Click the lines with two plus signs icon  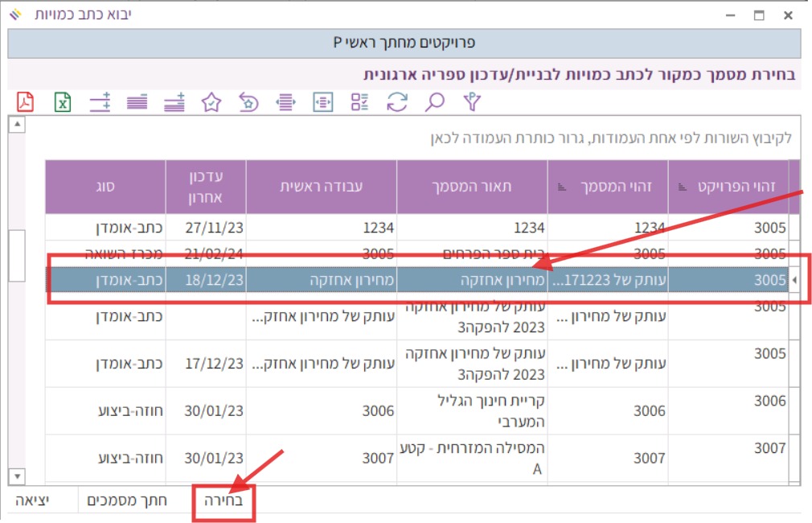click(100, 102)
